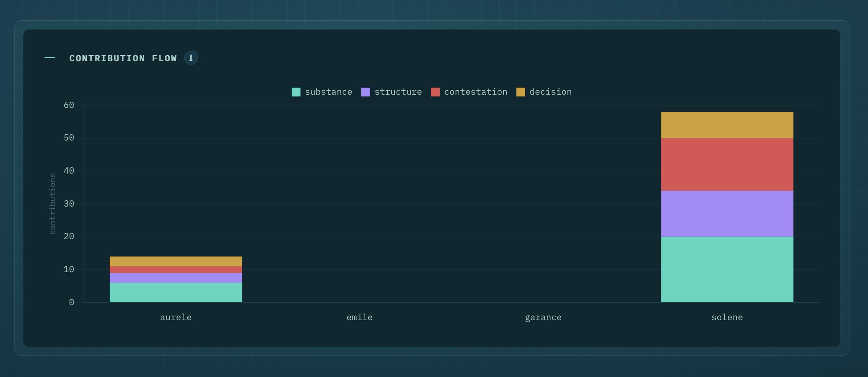Click the garance axis label
Image resolution: width=868 pixels, height=377 pixels.
click(x=543, y=318)
